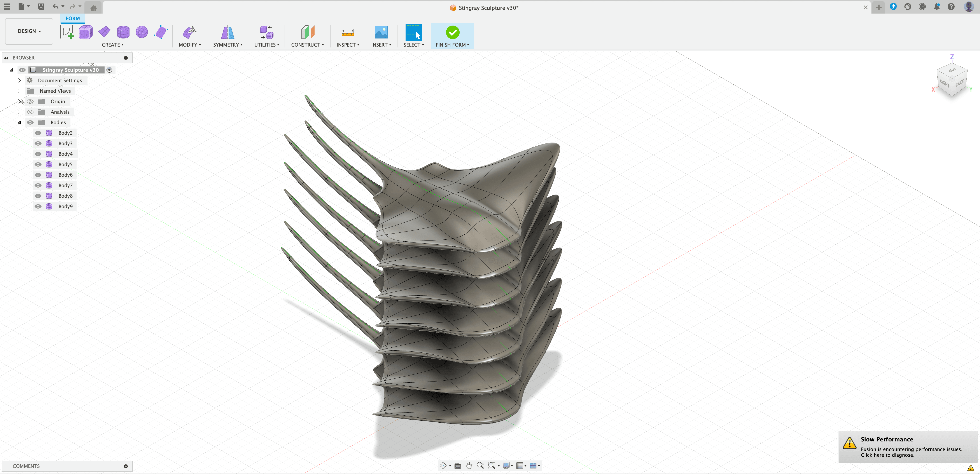Viewport: 980px width, 474px height.
Task: Click the Symmetry mirror icon
Action: tap(227, 32)
